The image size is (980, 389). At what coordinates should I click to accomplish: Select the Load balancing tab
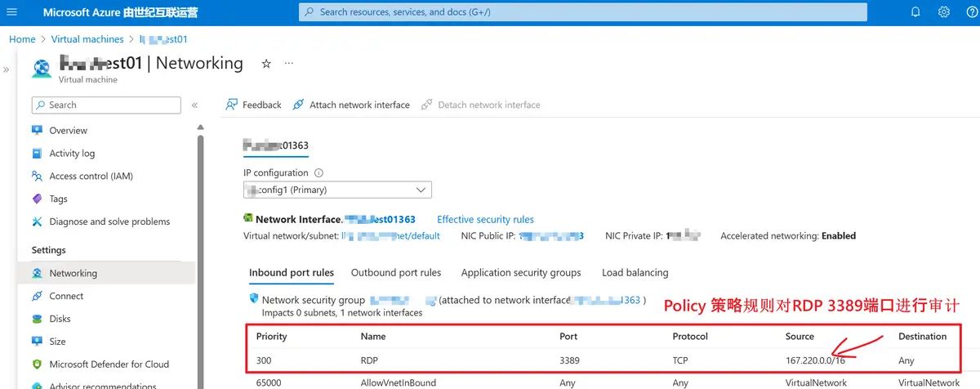pyautogui.click(x=635, y=273)
